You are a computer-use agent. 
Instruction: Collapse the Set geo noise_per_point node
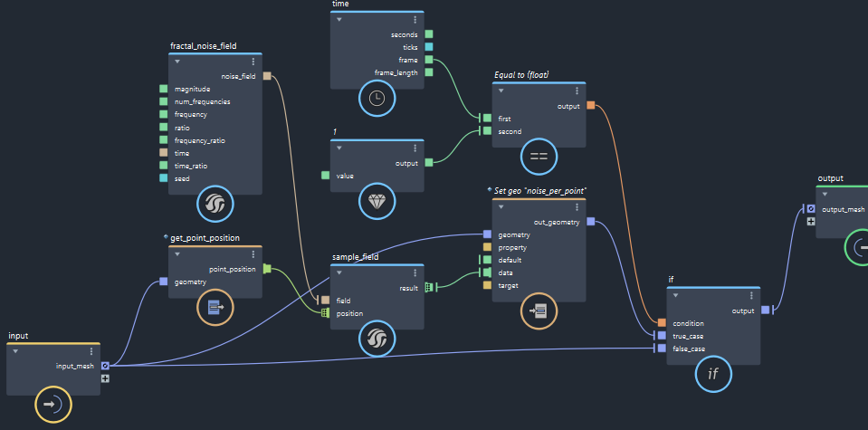click(x=501, y=206)
